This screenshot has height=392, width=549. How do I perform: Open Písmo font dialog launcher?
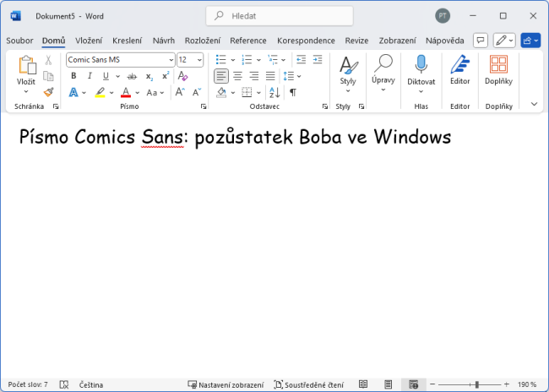pyautogui.click(x=204, y=106)
